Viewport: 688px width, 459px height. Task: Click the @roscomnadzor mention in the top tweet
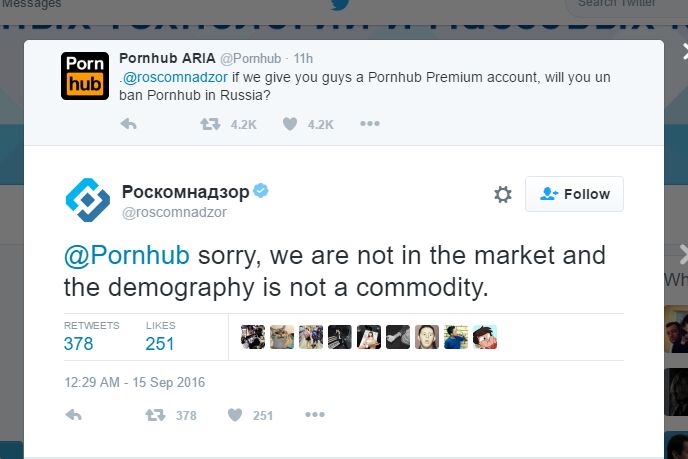[170, 75]
